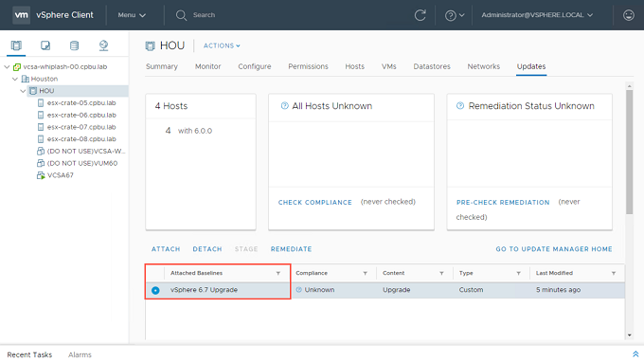This screenshot has height=362, width=644.
Task: Switch to the Monitor tab
Action: 207,66
